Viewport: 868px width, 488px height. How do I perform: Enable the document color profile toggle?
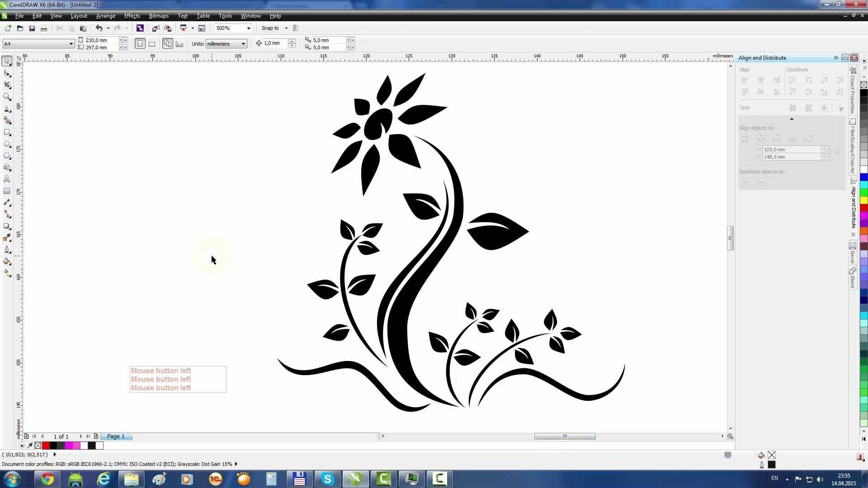click(x=237, y=464)
